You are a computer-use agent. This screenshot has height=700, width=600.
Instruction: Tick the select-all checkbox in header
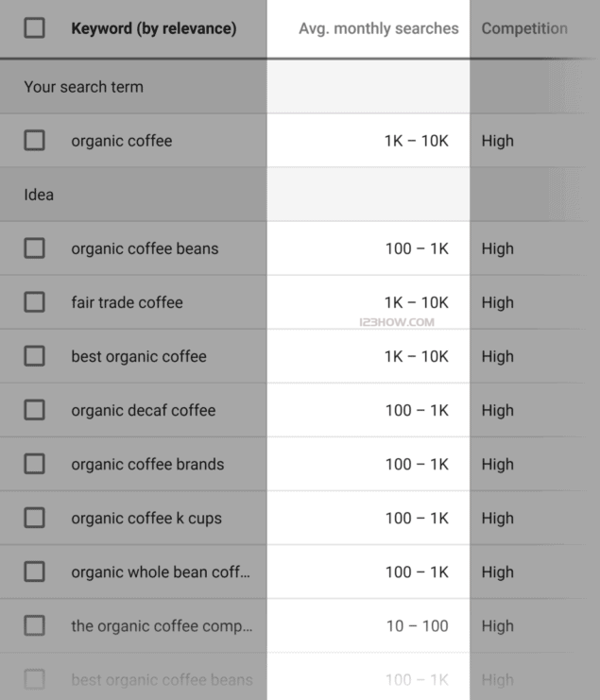coord(34,28)
